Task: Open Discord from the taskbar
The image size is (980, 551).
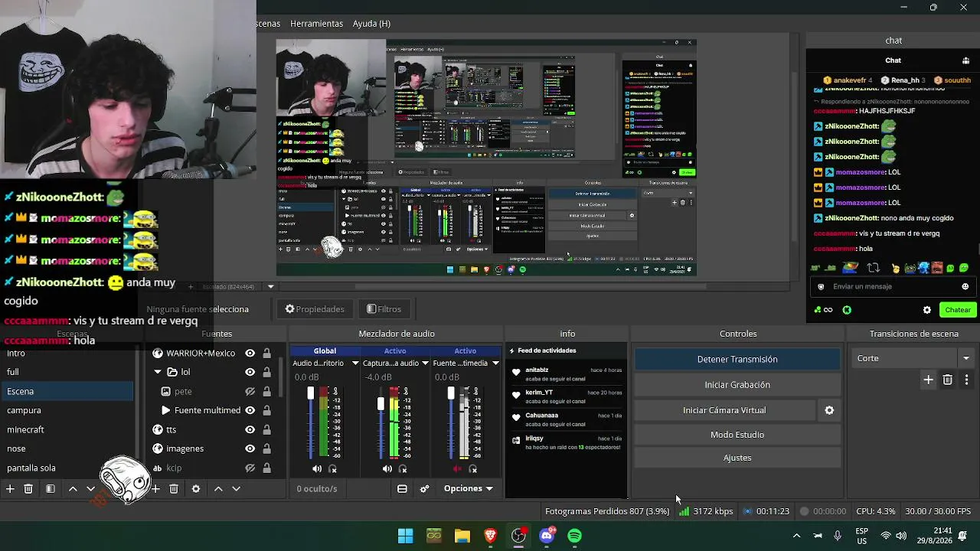Action: pos(547,536)
